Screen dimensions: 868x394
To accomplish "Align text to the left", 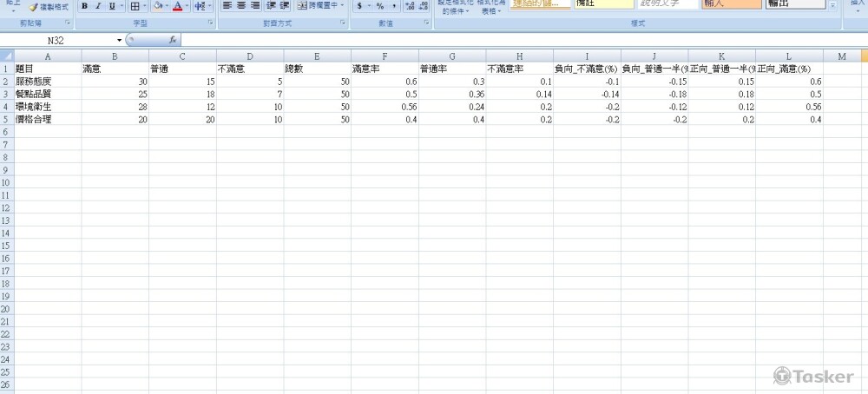I will tap(227, 5).
